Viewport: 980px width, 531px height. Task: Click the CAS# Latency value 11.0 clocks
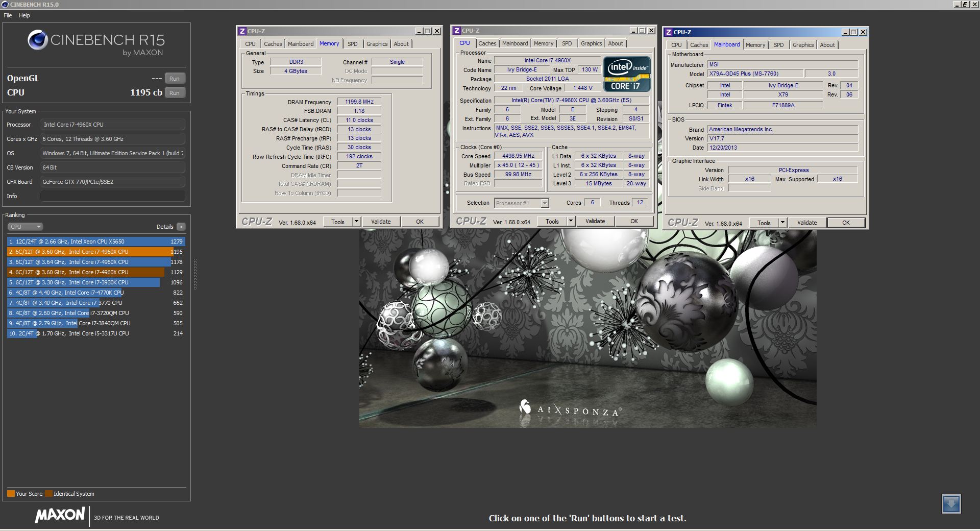(359, 120)
